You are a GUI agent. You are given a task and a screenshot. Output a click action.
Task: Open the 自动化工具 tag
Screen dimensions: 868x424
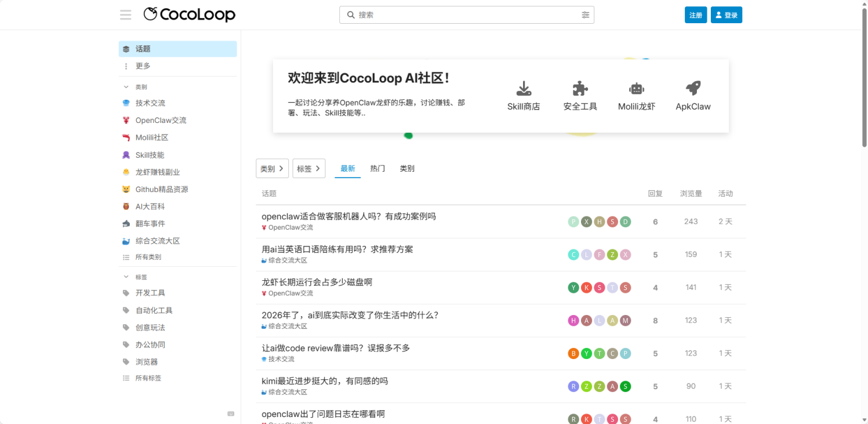(x=177, y=310)
